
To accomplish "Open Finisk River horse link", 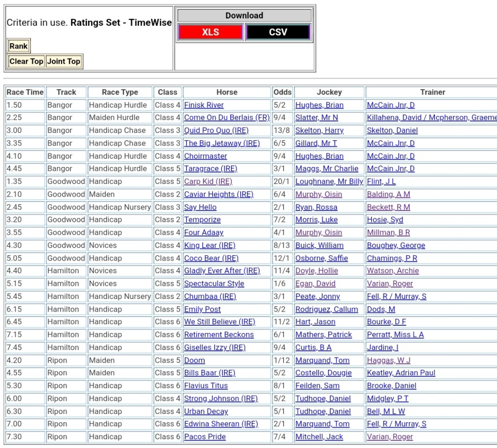I will 204,105.
